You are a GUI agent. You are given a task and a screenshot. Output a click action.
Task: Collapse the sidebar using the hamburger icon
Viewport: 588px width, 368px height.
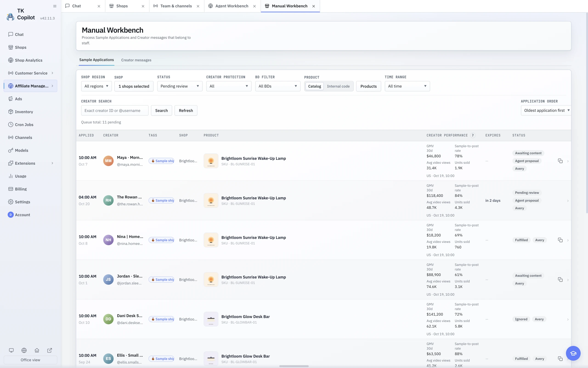point(55,6)
